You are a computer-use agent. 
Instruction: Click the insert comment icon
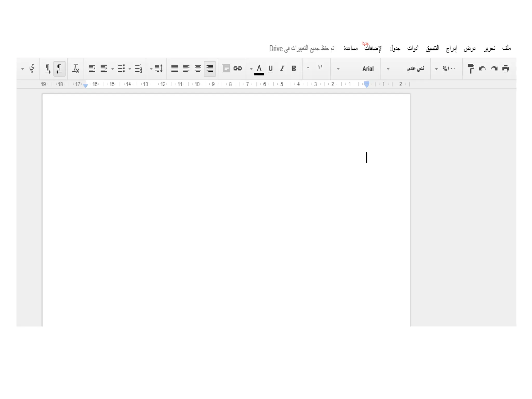[x=226, y=68]
